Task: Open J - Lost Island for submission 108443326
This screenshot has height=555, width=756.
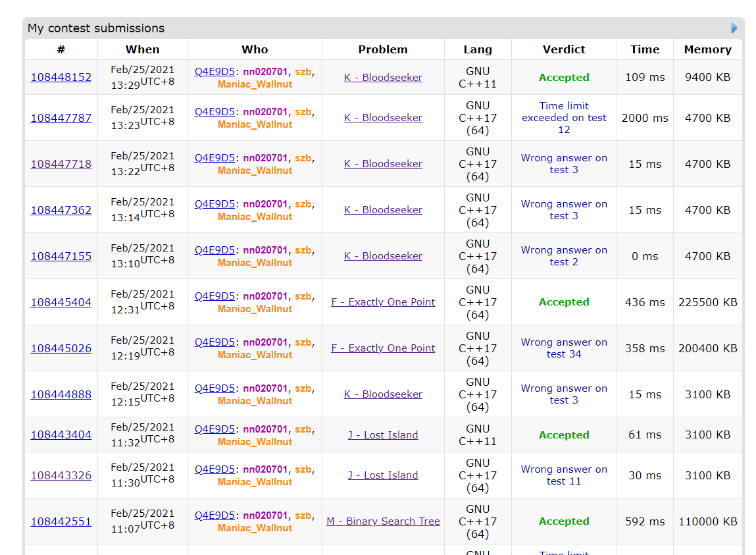Action: (x=383, y=475)
